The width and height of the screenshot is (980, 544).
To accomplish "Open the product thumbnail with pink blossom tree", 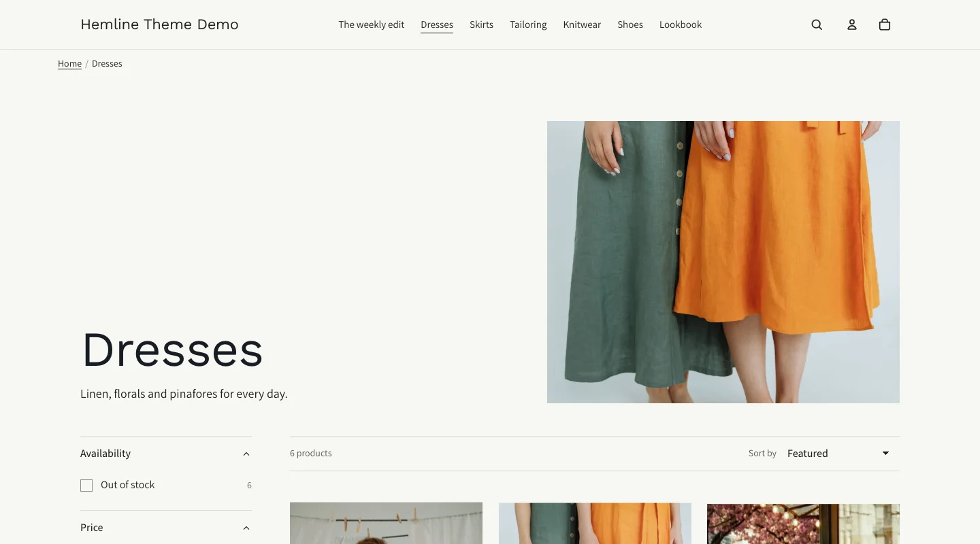I will [803, 523].
